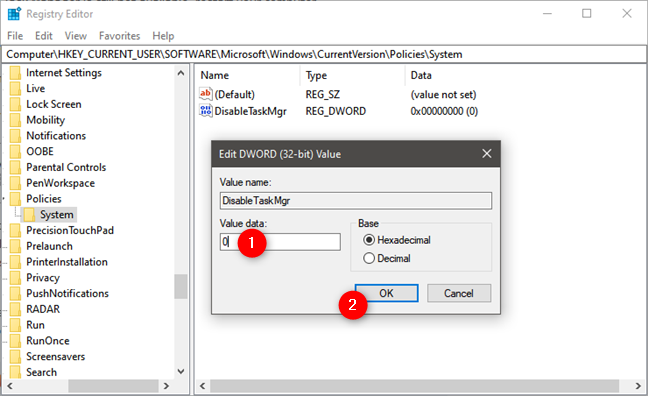Select the Parental Controls key label
This screenshot has width=648, height=396.
click(66, 167)
